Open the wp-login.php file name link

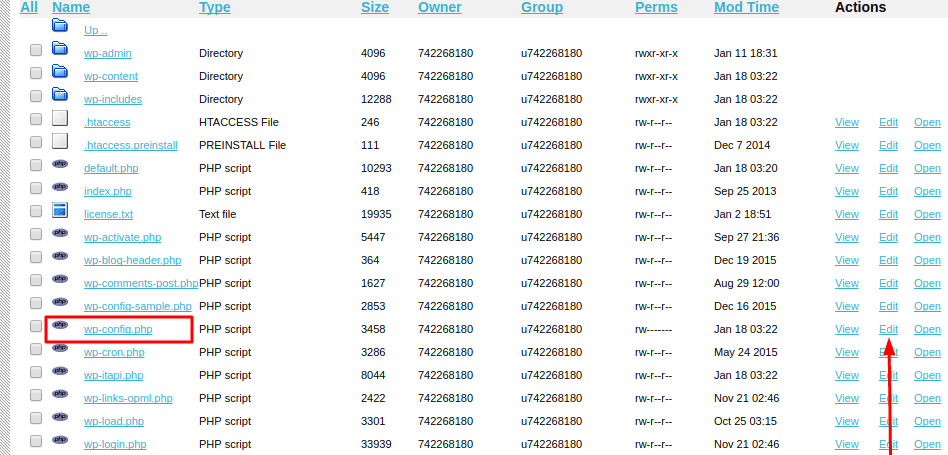tap(115, 445)
